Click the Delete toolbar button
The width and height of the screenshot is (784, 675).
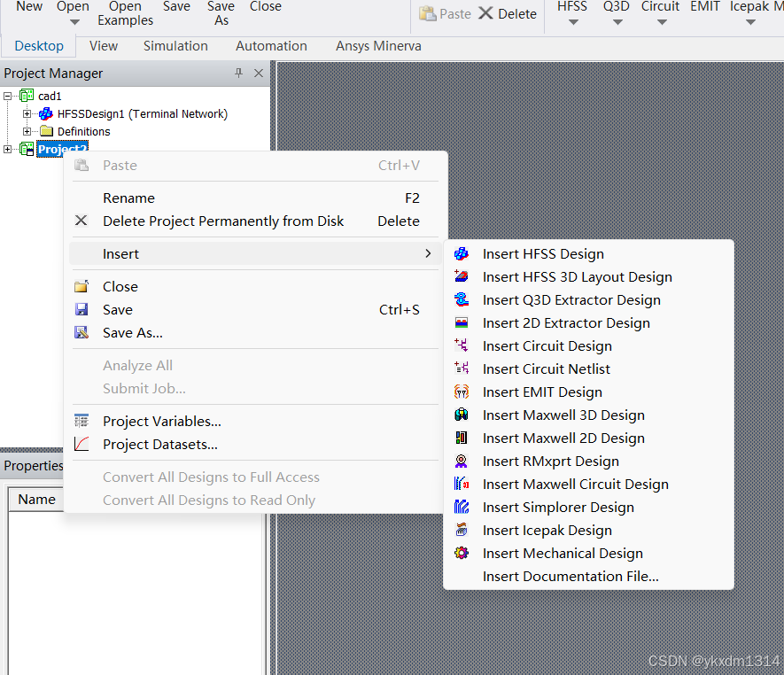point(507,13)
